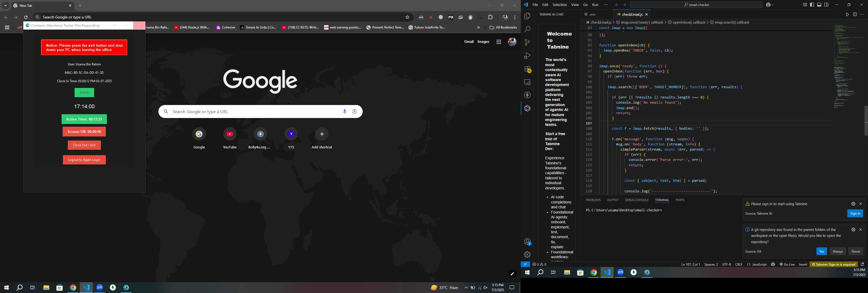Go forward in VS Code navigation history
868x293 pixels.
624,5
